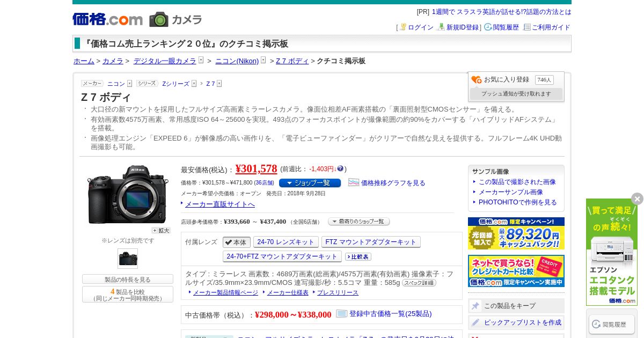This screenshot has height=338, width=644.
Task: Open the デジタル一眼カメラ breadcrumb link
Action: (165, 61)
